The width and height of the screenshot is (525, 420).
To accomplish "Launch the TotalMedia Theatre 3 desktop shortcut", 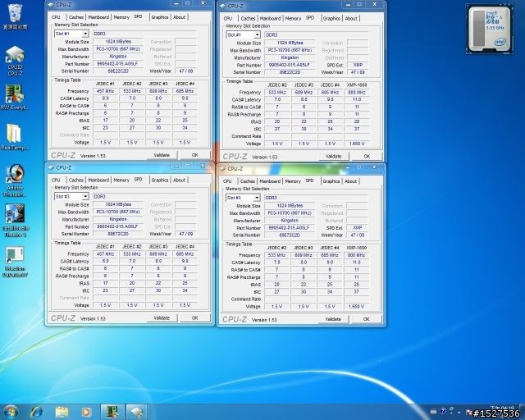I will coord(15,221).
